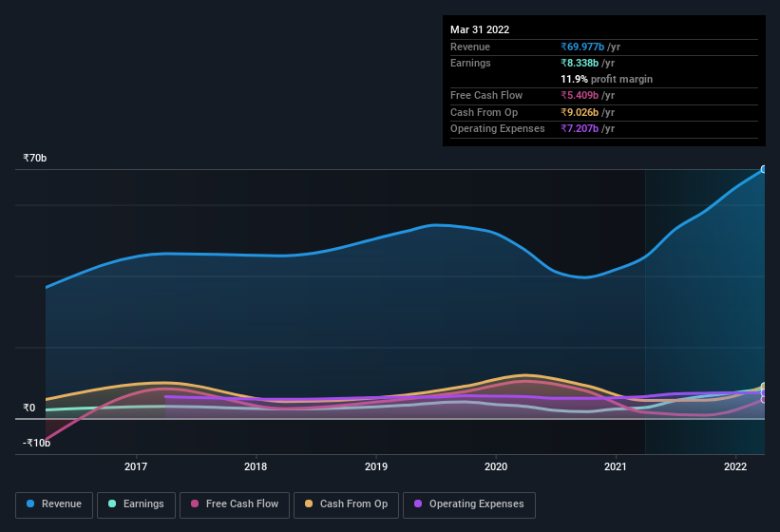Viewport: 780px width, 532px height.
Task: Click the Revenue label in tooltip
Action: (470, 47)
